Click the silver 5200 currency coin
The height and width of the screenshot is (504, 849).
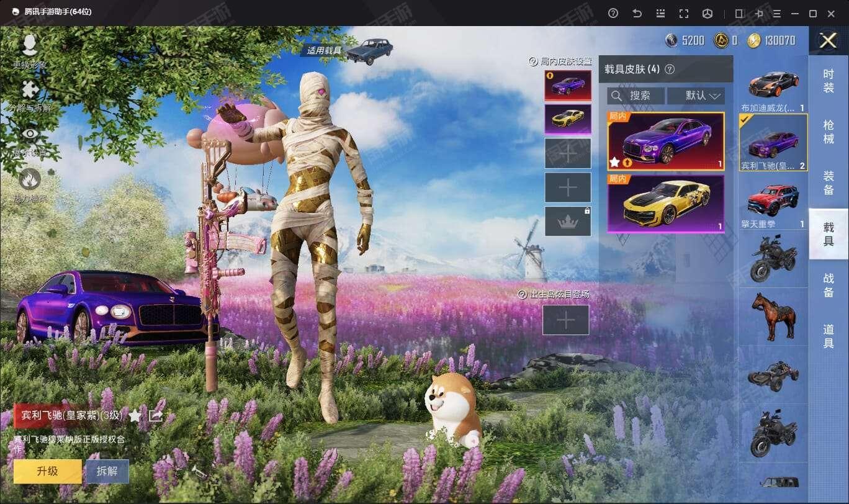click(671, 40)
